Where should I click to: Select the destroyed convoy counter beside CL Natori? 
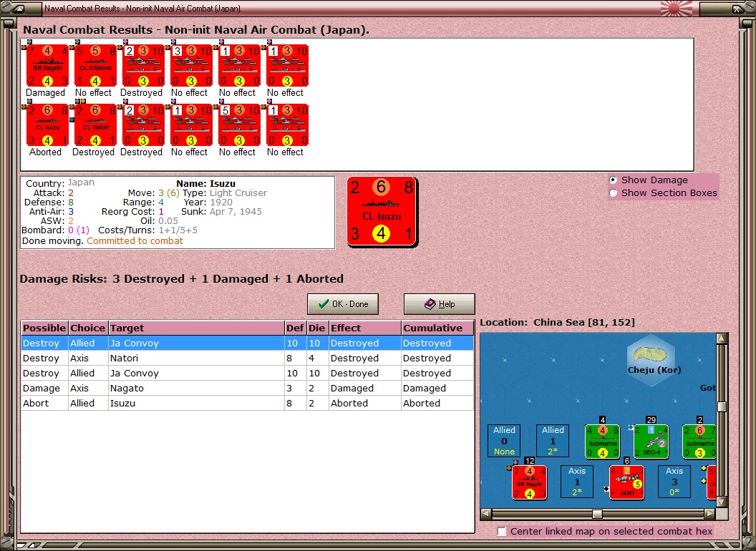click(144, 125)
